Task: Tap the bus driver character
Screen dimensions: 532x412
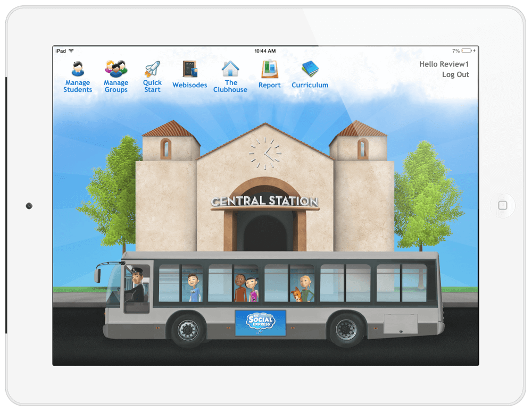Action: click(136, 285)
